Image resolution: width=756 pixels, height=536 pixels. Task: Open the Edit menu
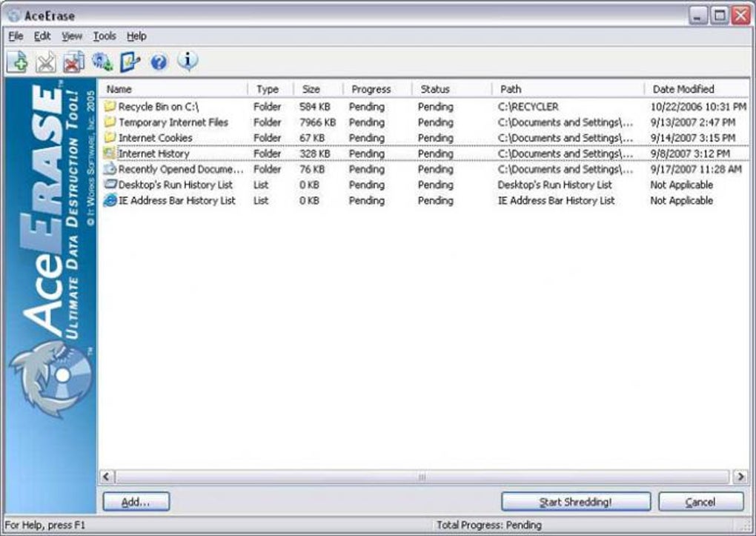click(42, 36)
